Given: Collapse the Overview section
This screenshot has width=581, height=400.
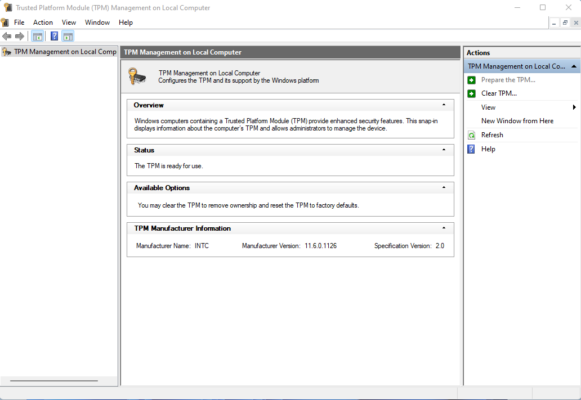Looking at the screenshot, I should pos(444,105).
